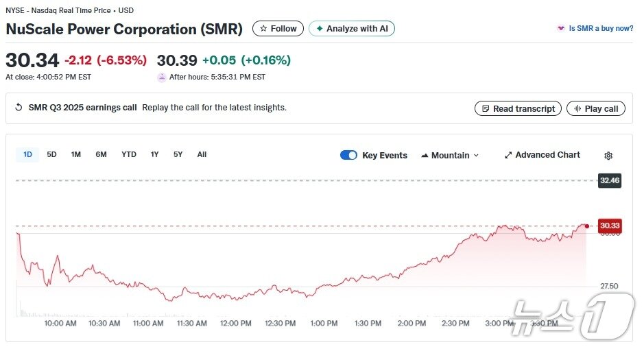Click Analyze with AI sparkle button
Image resolution: width=644 pixels, height=349 pixels.
point(351,29)
